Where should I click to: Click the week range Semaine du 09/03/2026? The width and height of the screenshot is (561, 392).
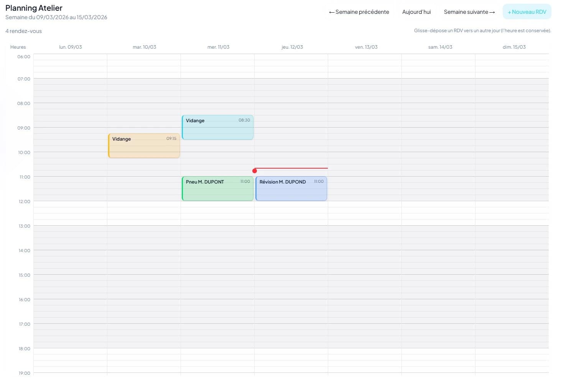(x=56, y=17)
